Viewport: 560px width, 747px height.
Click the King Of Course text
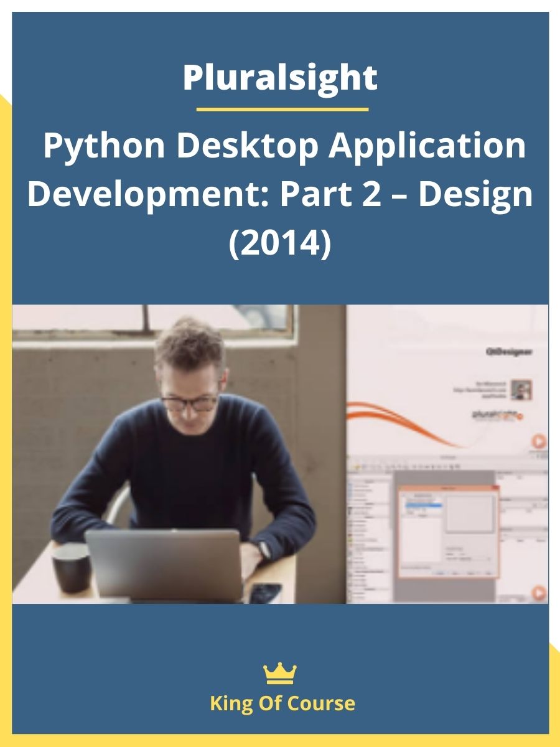[282, 703]
